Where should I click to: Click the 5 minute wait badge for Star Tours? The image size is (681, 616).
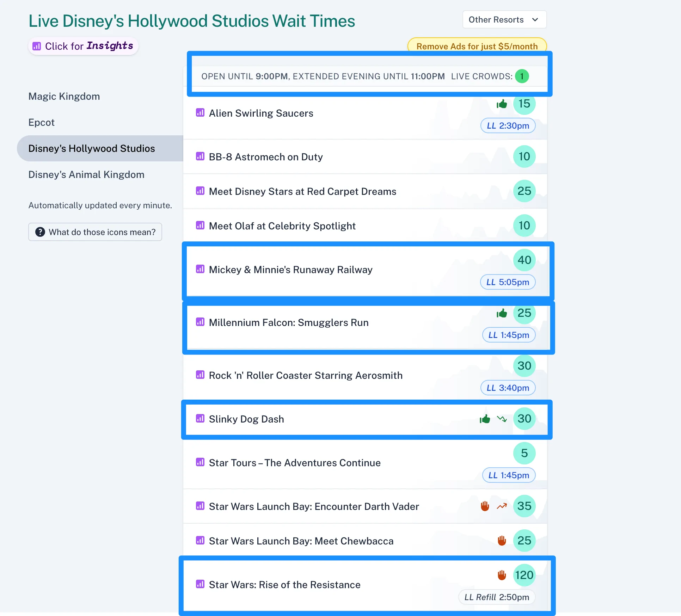[524, 453]
